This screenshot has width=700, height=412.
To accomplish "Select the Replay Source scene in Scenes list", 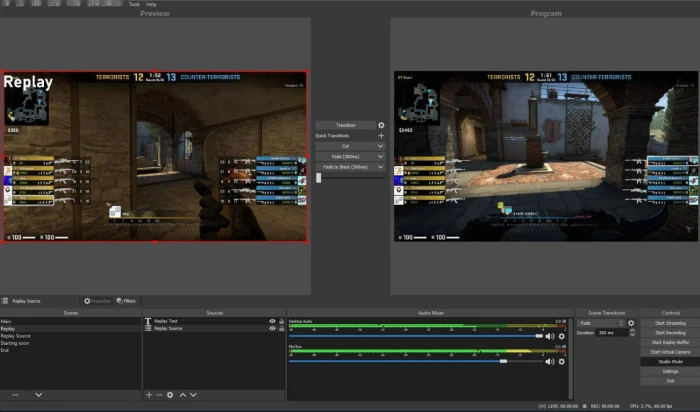I will point(71,336).
